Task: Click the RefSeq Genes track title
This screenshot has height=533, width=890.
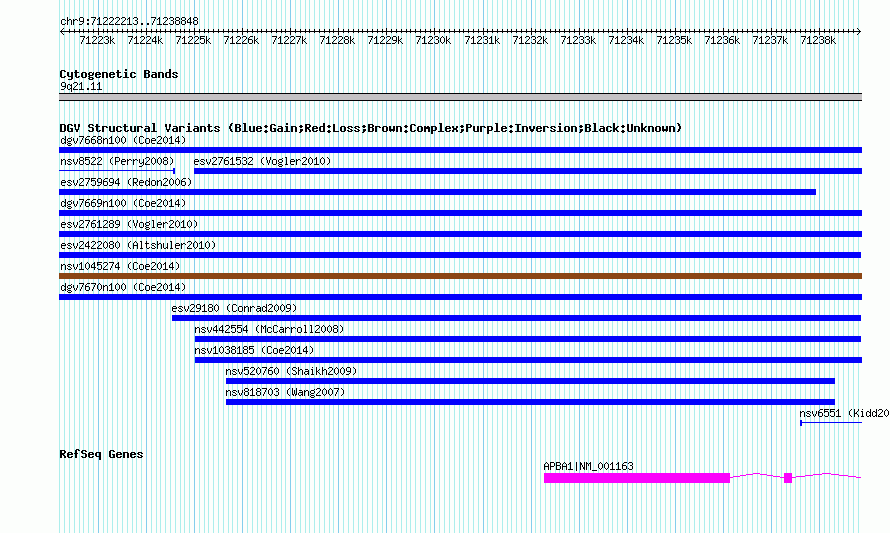Action: pyautogui.click(x=101, y=454)
